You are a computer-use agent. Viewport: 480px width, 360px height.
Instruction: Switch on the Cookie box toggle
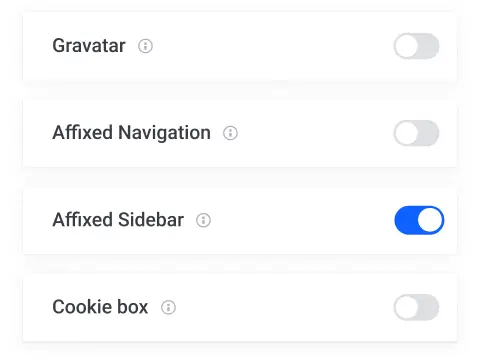[x=416, y=307]
